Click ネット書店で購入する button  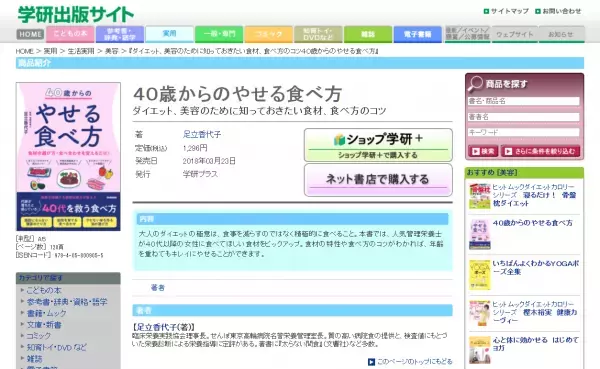[x=378, y=180]
